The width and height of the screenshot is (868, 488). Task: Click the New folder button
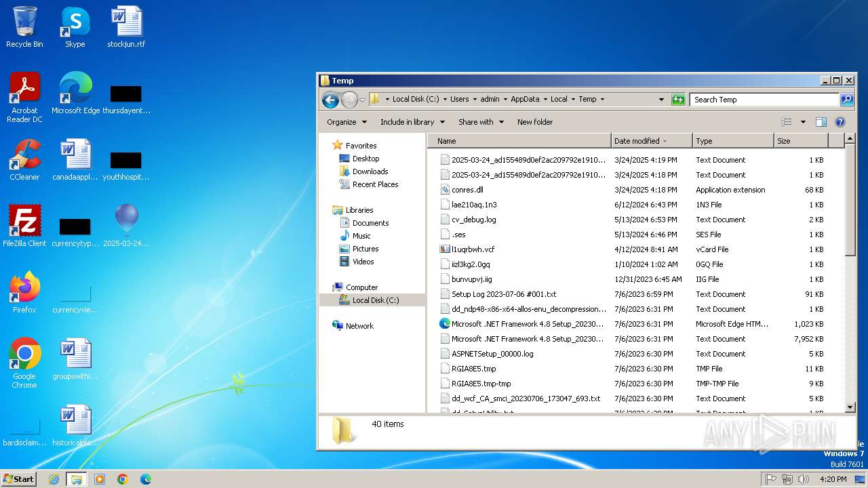pos(535,122)
